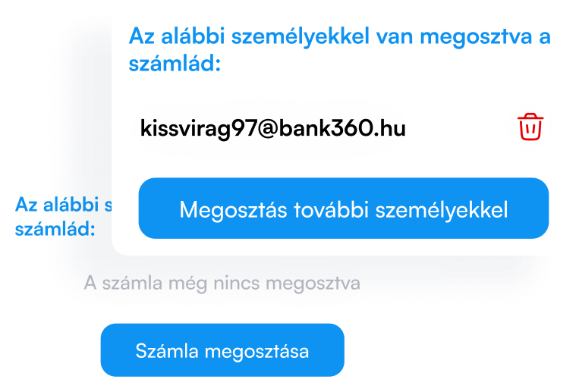Click the word 'megosztva' in the top heading
579x392 pixels.
476,37
